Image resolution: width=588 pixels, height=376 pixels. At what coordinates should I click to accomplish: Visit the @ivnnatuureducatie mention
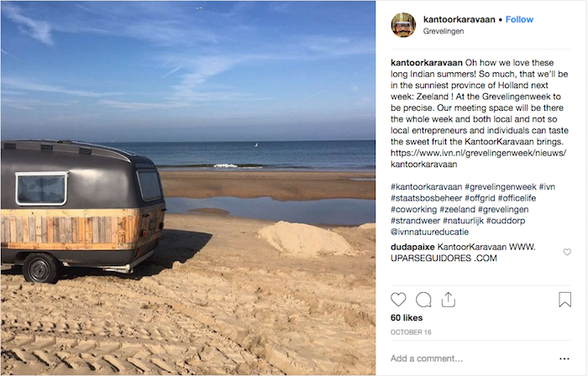click(x=429, y=232)
